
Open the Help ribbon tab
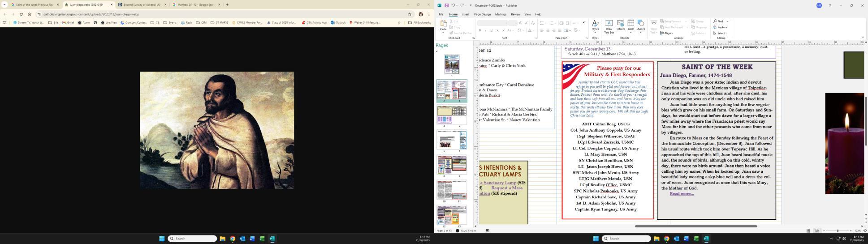(538, 14)
